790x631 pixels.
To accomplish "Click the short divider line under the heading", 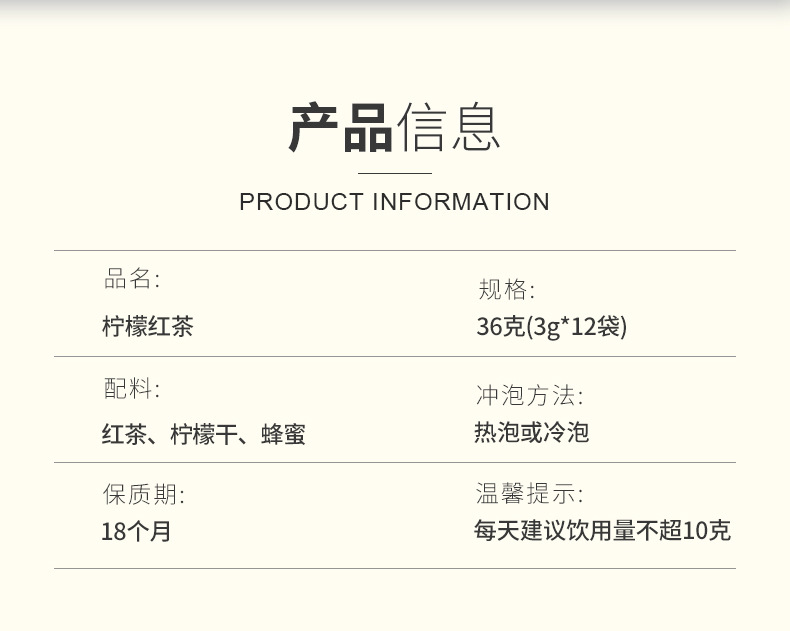I will click(394, 173).
